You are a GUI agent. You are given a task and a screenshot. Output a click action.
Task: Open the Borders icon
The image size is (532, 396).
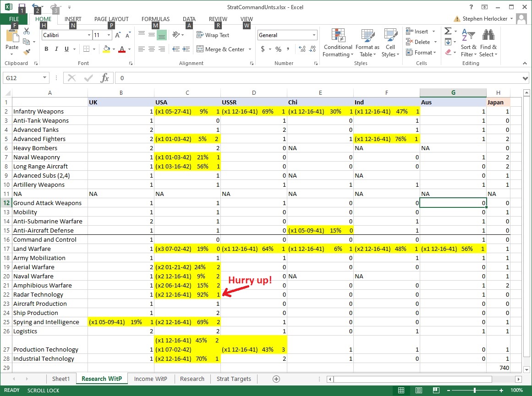(87, 49)
